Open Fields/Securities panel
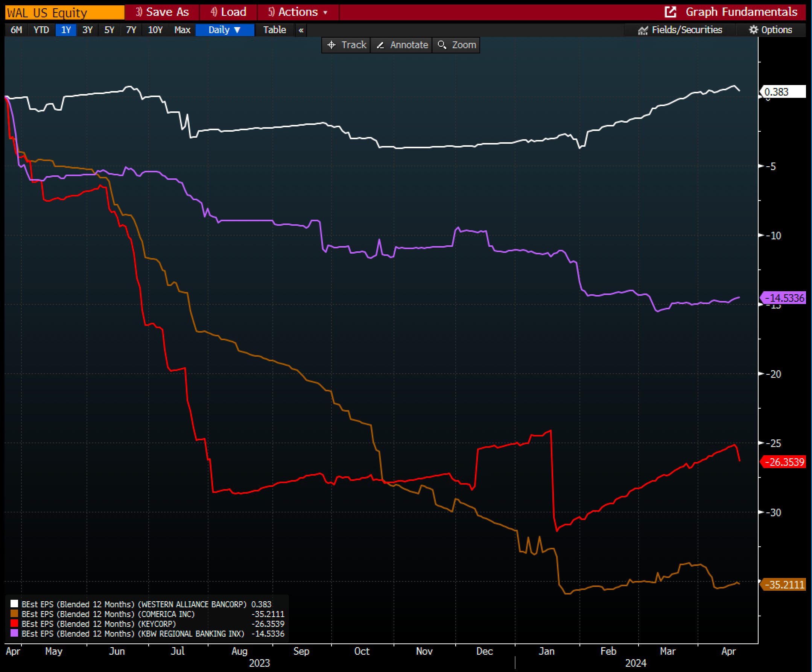 pyautogui.click(x=680, y=30)
